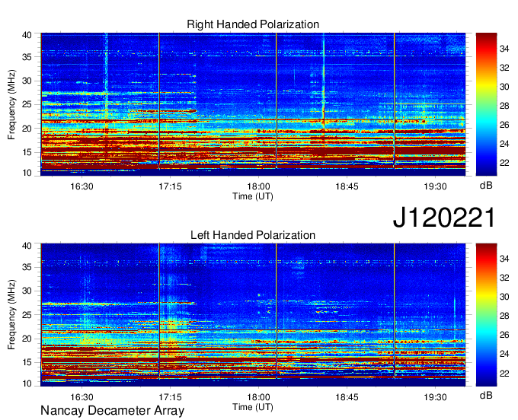The width and height of the screenshot is (518, 420).
Task: Click the Right Handed Polarization spectrogram
Action: pyautogui.click(x=253, y=104)
